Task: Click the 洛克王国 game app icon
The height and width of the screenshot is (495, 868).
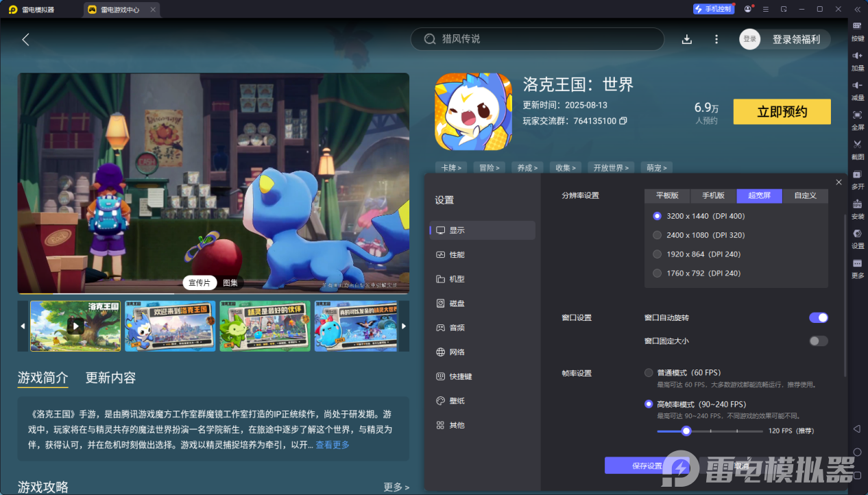Action: tap(474, 112)
